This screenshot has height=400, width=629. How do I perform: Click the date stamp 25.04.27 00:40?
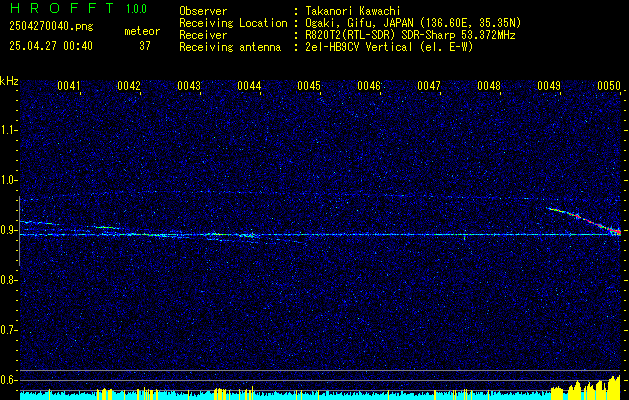tap(51, 46)
